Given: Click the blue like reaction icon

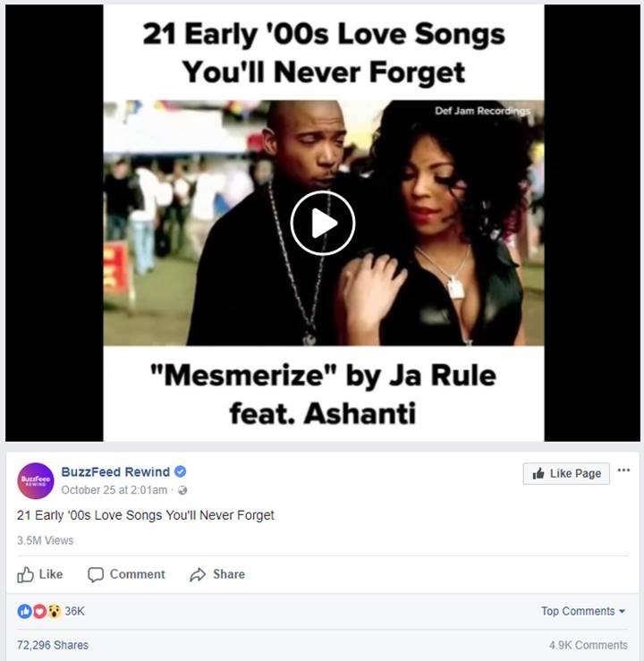Looking at the screenshot, I should (x=24, y=611).
